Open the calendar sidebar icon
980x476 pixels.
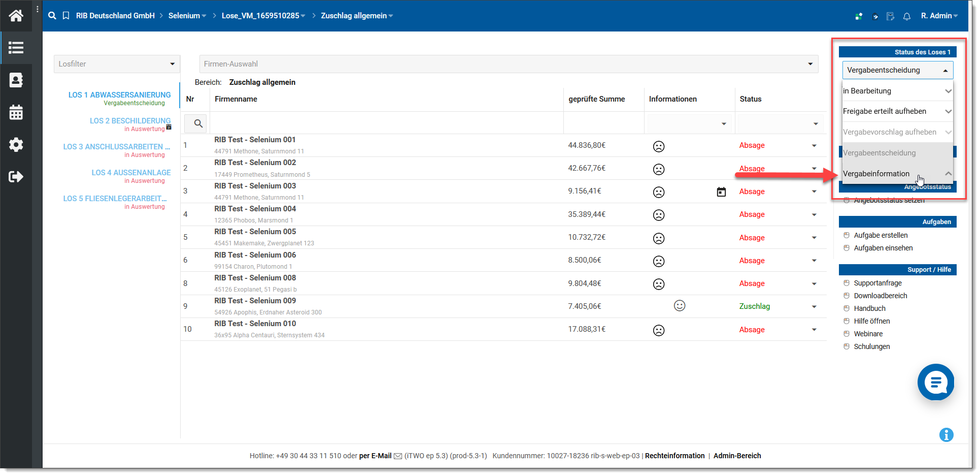click(16, 112)
